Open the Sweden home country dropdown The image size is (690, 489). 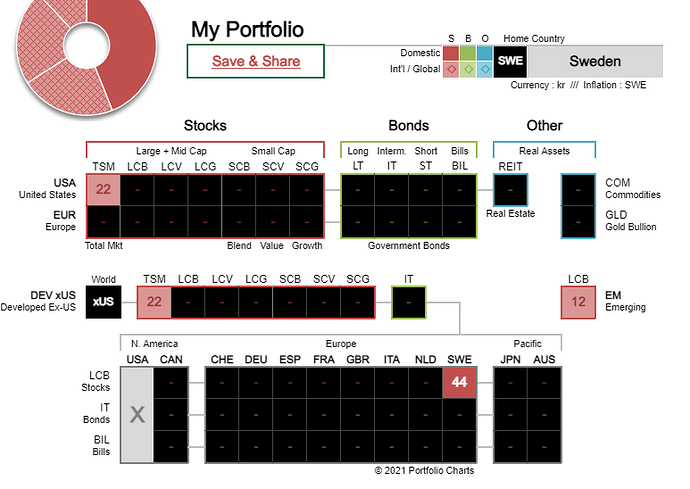click(x=595, y=61)
